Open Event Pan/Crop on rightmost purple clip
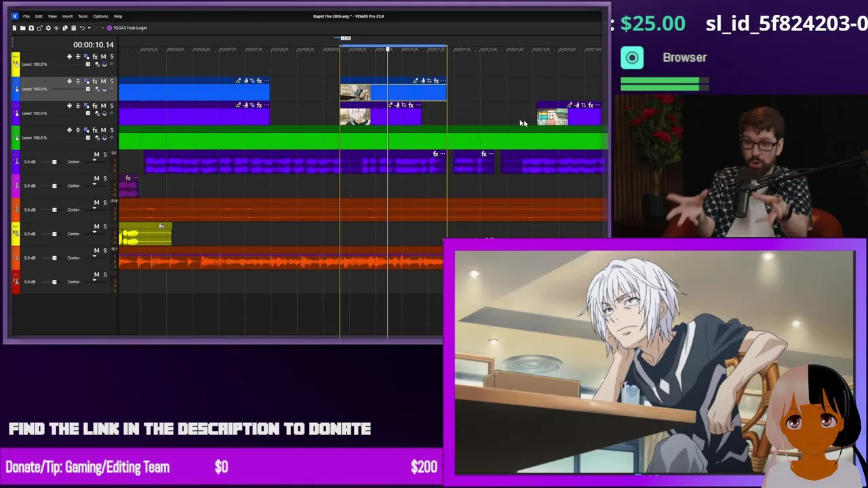The height and width of the screenshot is (488, 868). 584,105
